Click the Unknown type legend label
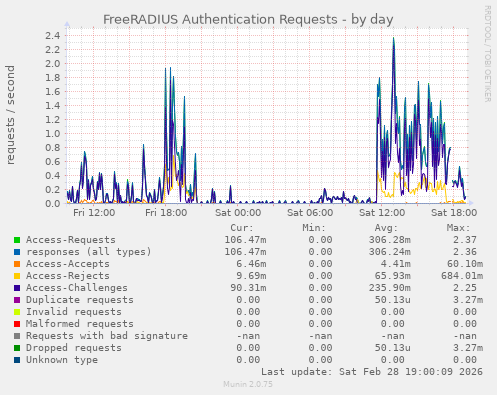The width and height of the screenshot is (497, 395). [62, 360]
